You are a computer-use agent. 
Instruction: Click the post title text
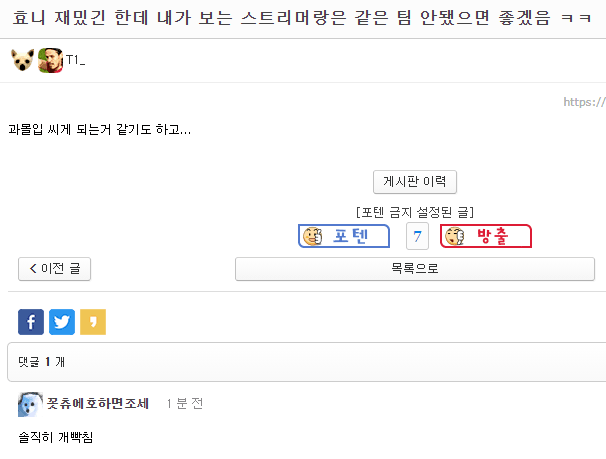point(301,18)
